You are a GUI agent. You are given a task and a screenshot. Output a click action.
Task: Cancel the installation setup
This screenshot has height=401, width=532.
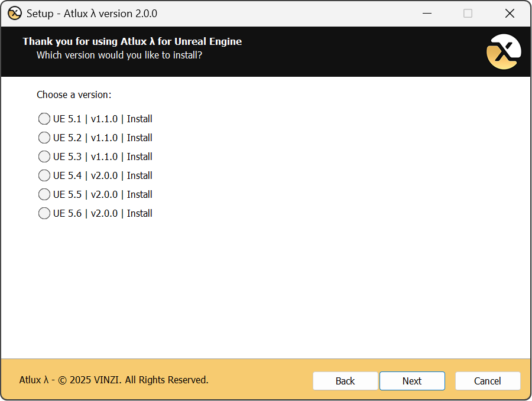click(488, 381)
